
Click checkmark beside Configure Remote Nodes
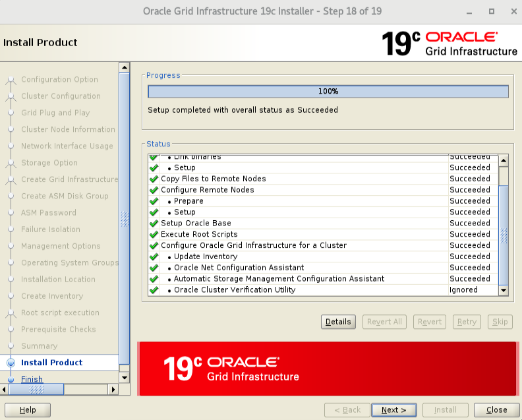point(154,190)
